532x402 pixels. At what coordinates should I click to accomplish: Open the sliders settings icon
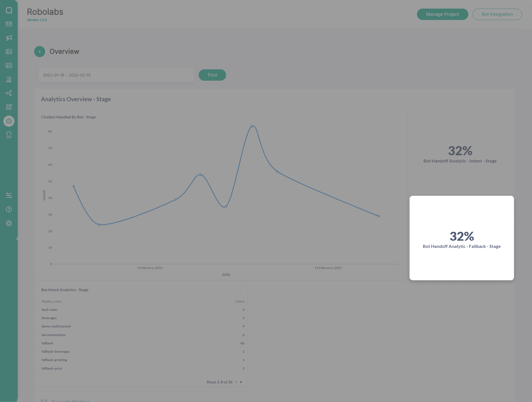[9, 195]
